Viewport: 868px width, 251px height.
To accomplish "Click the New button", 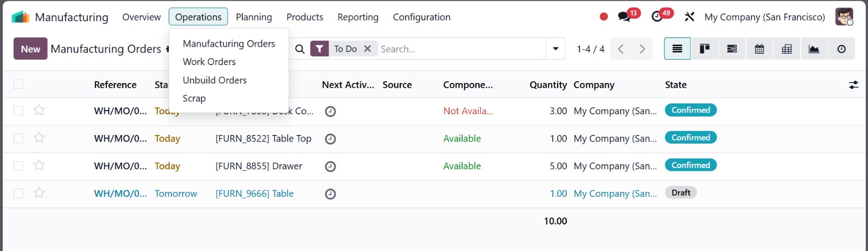I will coord(30,49).
